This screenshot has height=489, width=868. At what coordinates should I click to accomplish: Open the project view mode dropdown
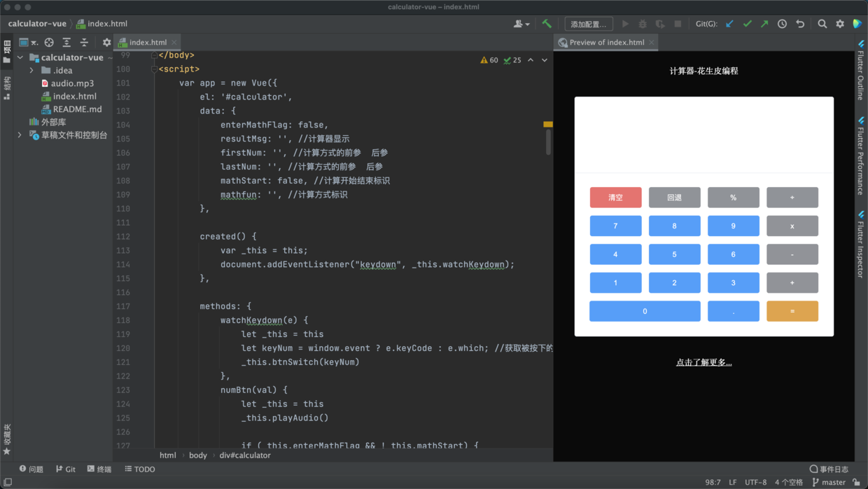28,42
